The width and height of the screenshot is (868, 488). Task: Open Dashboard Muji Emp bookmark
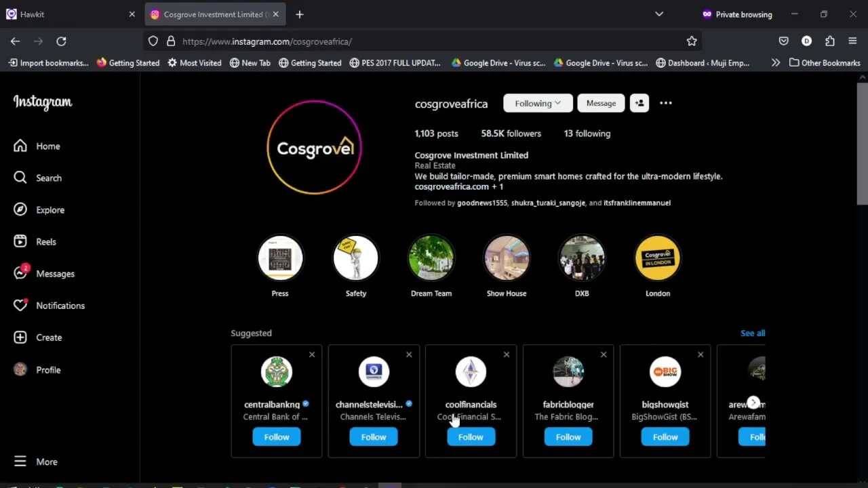pos(703,62)
